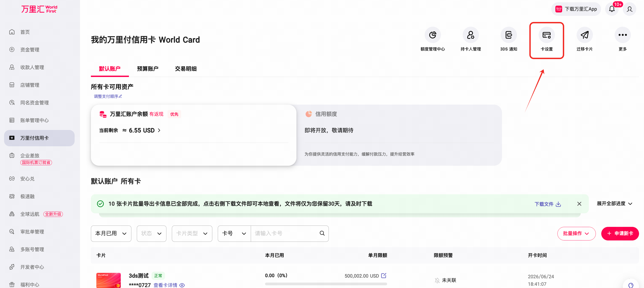Click the 优先 priority tag
Viewport: 644px width, 288px height.
click(174, 114)
